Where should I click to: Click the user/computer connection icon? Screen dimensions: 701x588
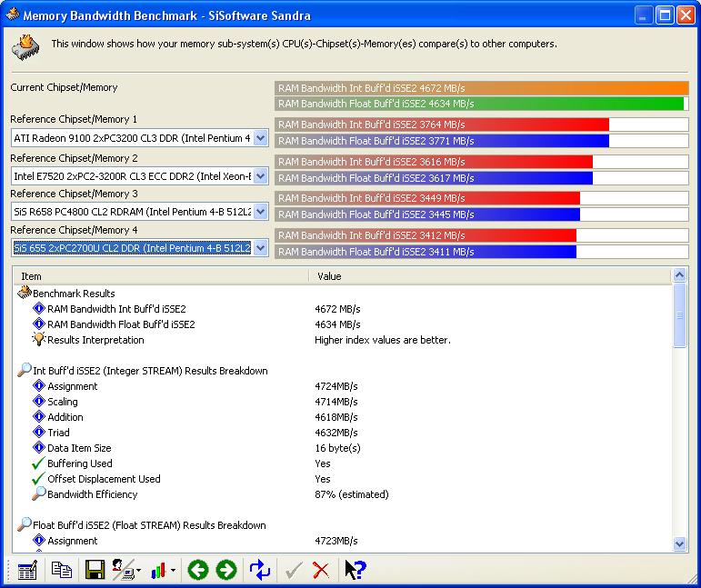coord(123,570)
